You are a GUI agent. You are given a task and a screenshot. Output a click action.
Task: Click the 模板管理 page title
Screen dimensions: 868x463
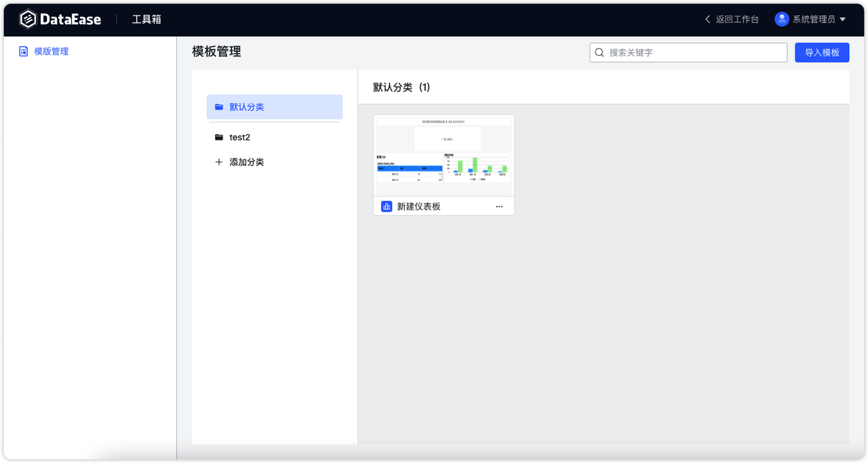tap(216, 52)
